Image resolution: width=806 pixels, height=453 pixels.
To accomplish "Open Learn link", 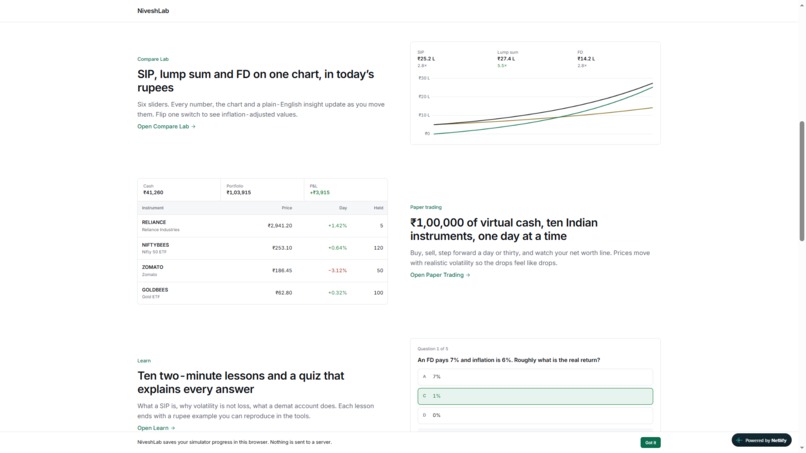I will tap(156, 428).
